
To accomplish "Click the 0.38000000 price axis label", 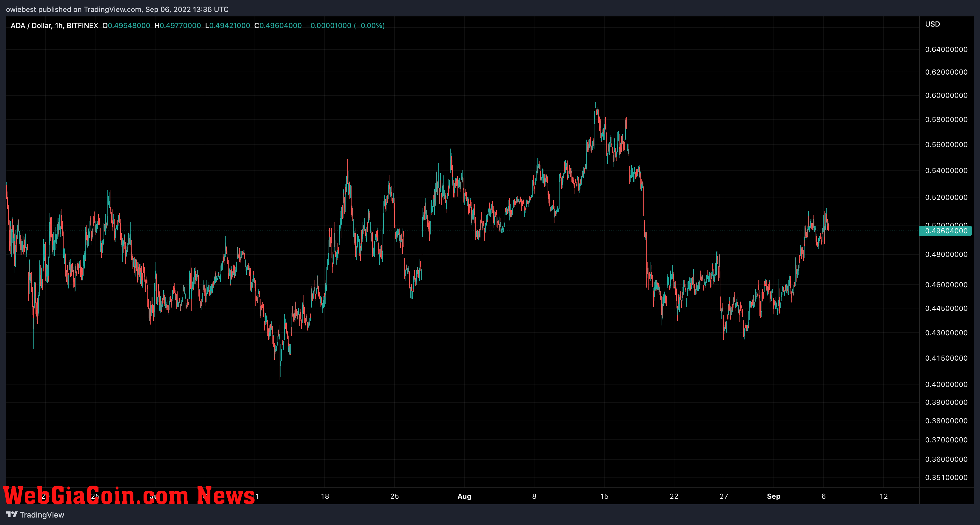I will (946, 421).
